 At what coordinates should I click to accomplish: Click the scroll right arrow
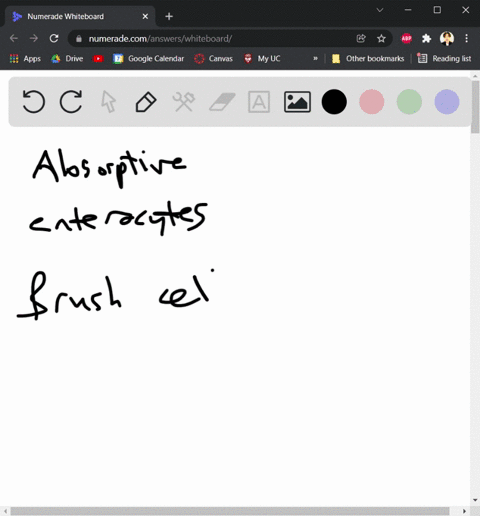[x=464, y=511]
